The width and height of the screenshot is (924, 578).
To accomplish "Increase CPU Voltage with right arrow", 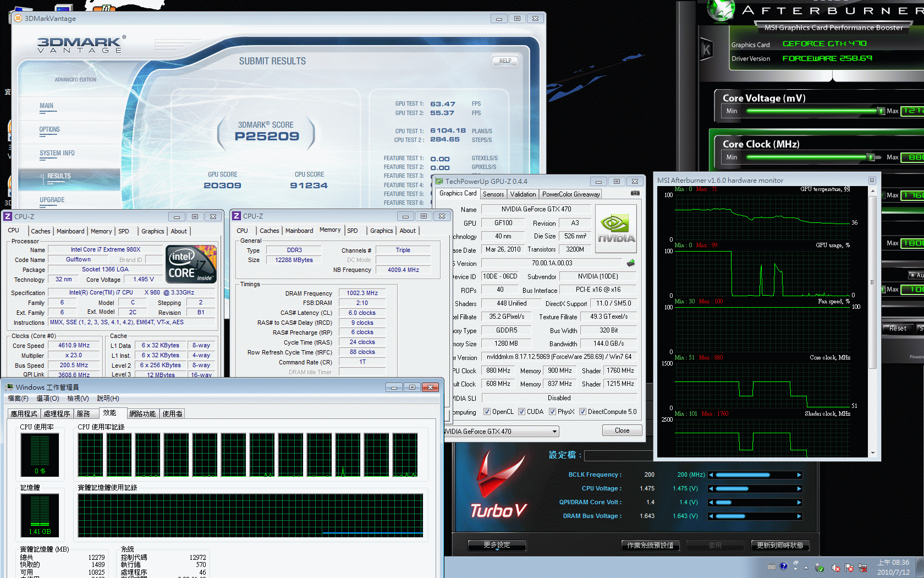I will (799, 489).
